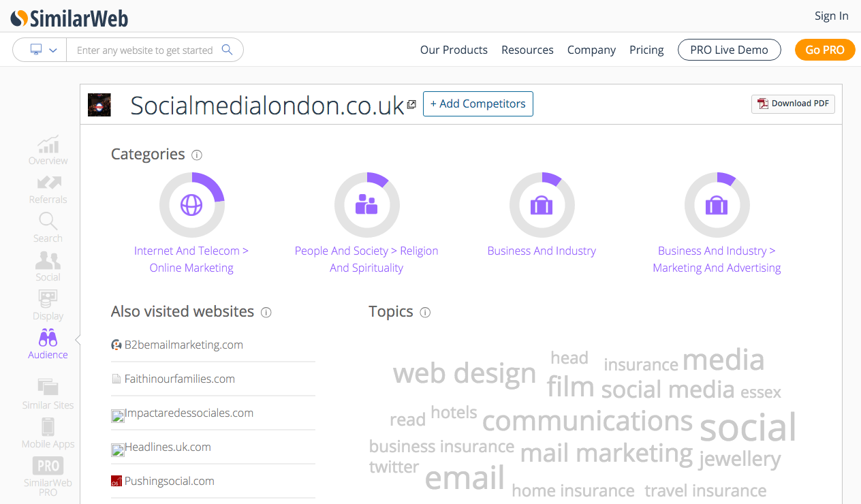
Task: Open the B2bemailmarketing.com link
Action: [x=184, y=345]
